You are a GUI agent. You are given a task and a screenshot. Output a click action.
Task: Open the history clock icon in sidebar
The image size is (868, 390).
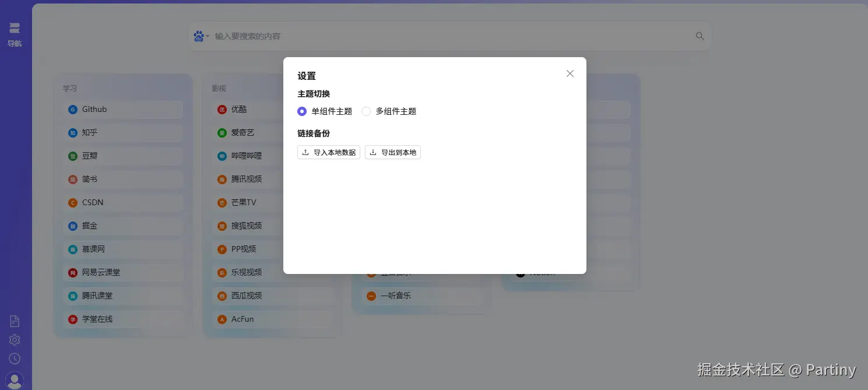[14, 359]
